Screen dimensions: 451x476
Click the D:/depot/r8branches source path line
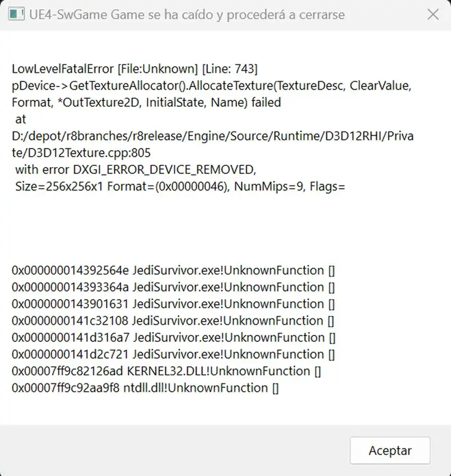213,136
